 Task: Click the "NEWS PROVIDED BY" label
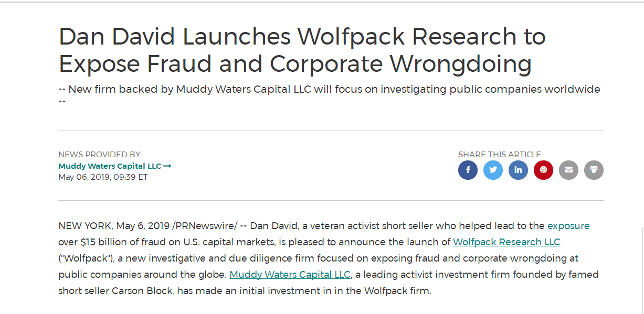99,155
